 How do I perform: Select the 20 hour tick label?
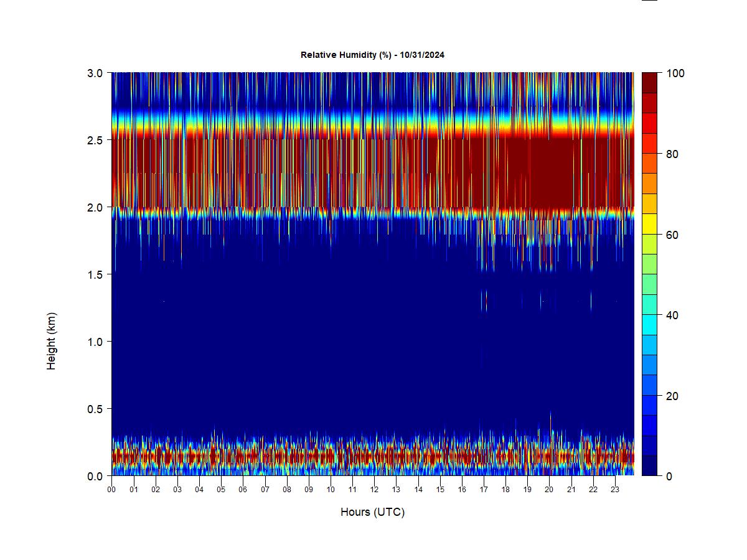coord(549,490)
